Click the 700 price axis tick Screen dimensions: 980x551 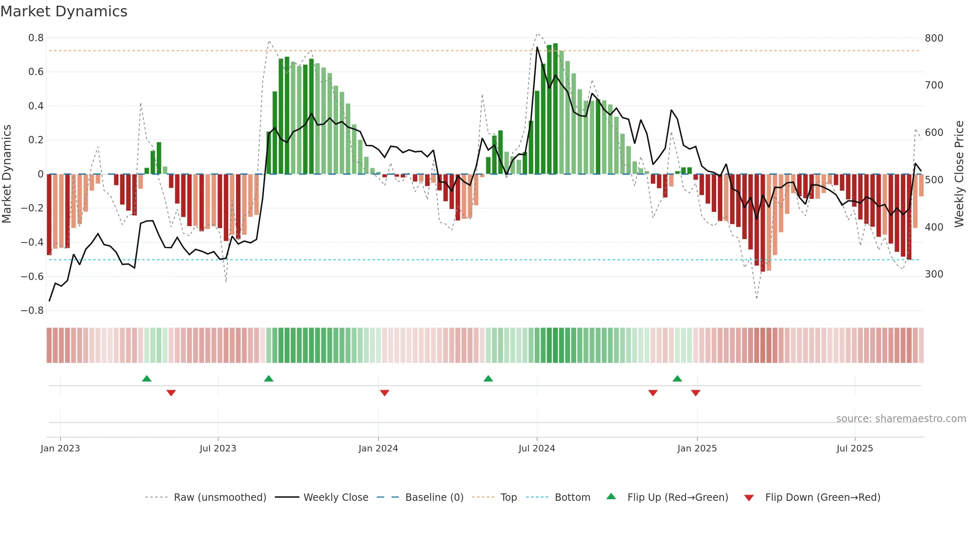coord(934,85)
